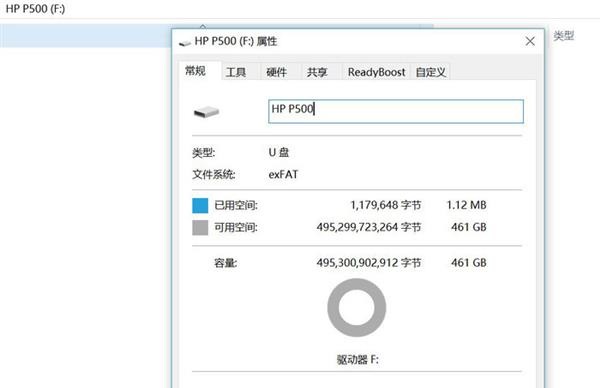Image resolution: width=600 pixels, height=388 pixels.
Task: Click the drive label field containing HP P500
Action: click(x=396, y=111)
